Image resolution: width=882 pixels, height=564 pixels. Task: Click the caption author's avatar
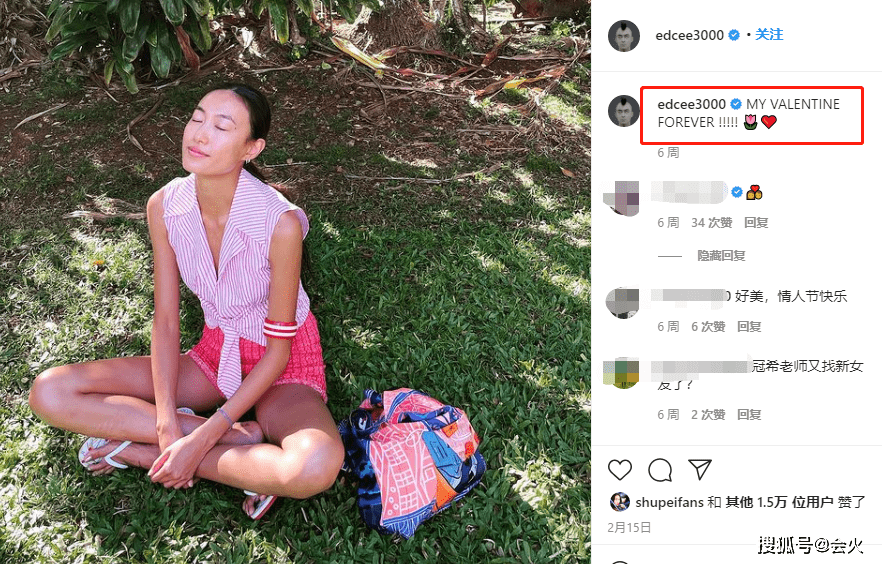tap(624, 111)
